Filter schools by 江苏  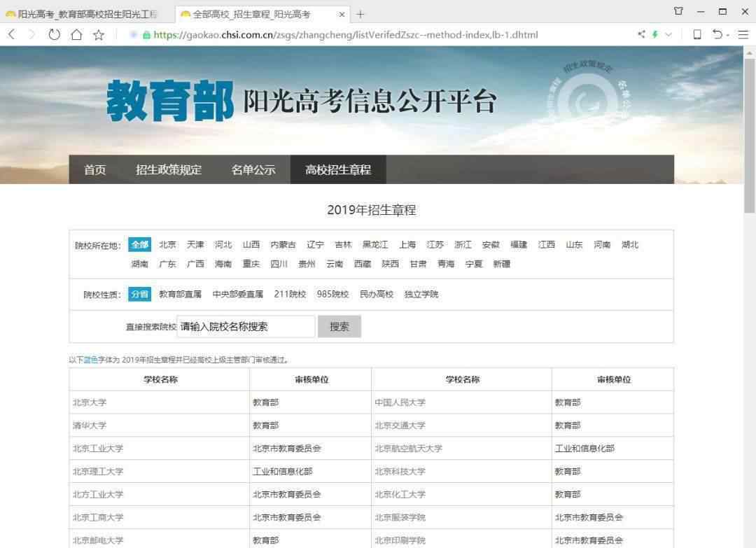coord(435,244)
